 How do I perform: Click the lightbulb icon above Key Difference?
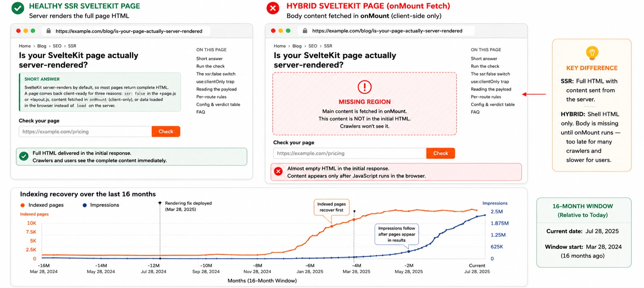pyautogui.click(x=592, y=53)
